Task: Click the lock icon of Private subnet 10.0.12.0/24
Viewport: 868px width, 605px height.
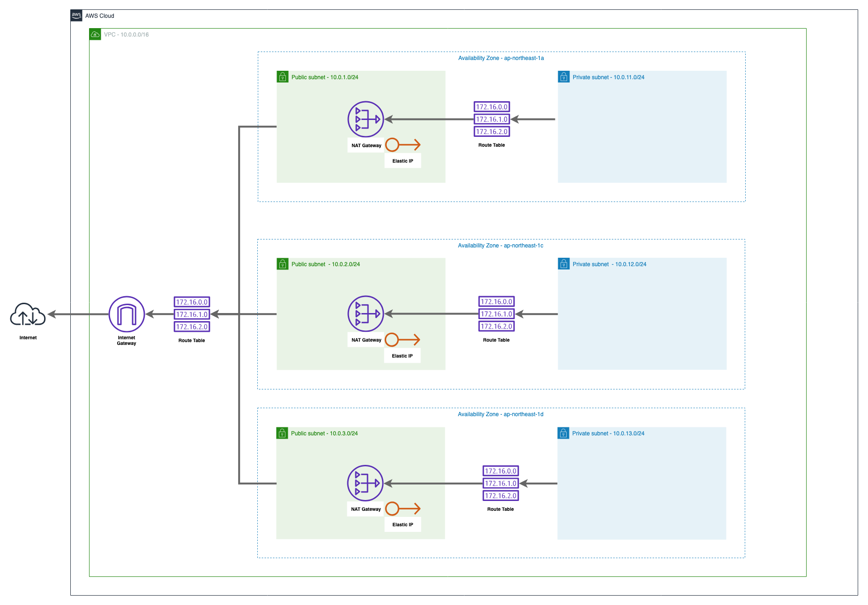Action: 564,264
